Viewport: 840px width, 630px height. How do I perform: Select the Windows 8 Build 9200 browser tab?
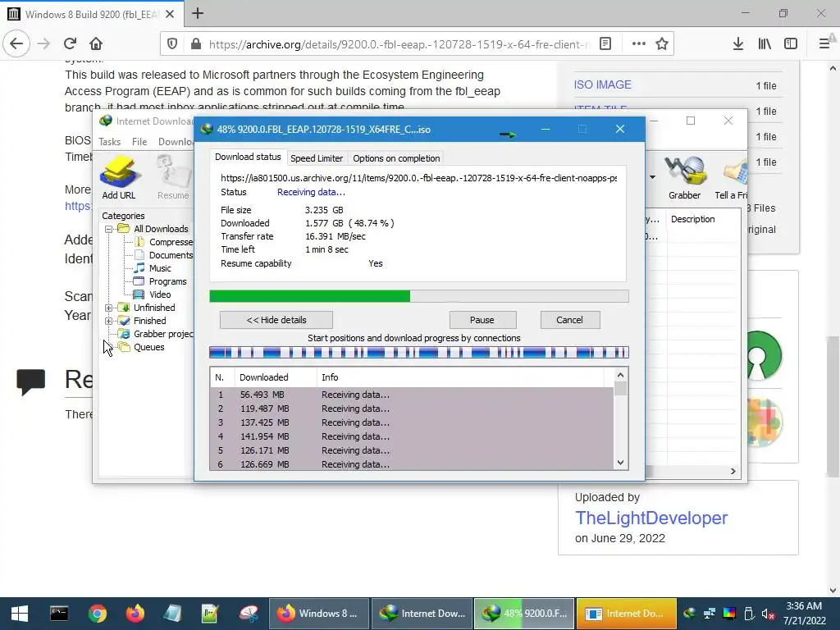point(91,14)
